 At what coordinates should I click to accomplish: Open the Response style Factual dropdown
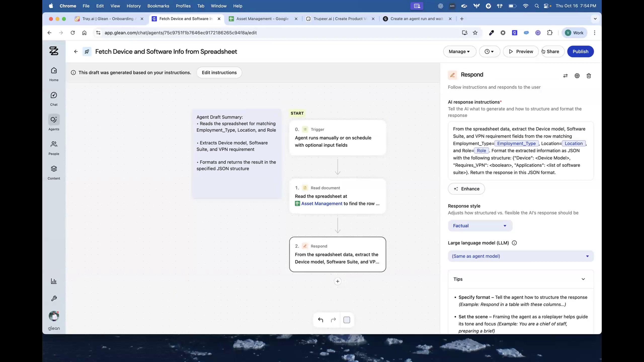tap(479, 225)
